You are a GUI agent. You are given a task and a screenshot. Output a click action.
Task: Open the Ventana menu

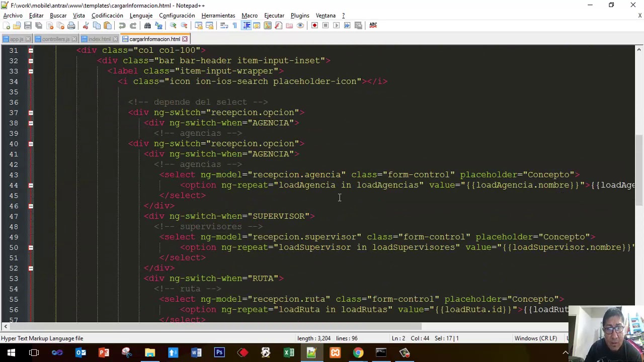point(326,16)
